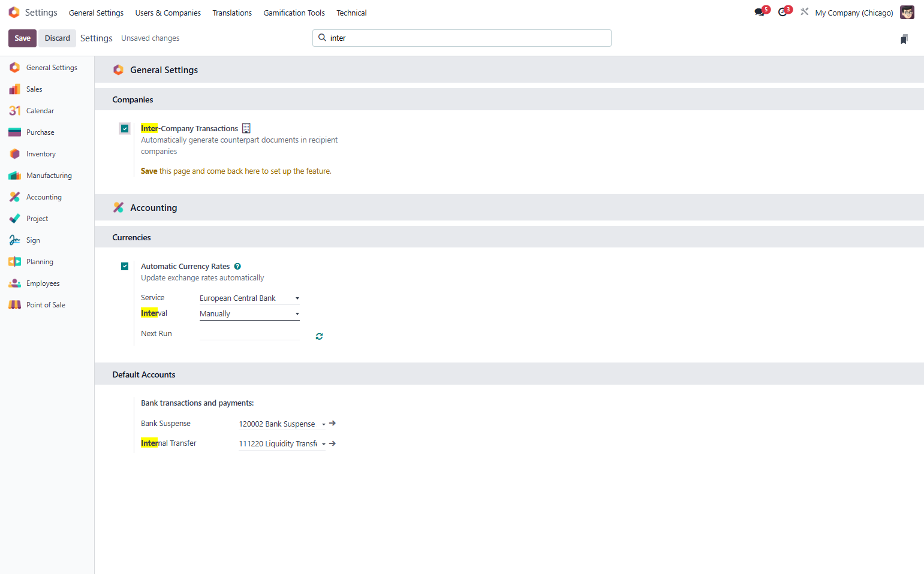
Task: Open the Gamification Tools menu
Action: click(x=294, y=13)
